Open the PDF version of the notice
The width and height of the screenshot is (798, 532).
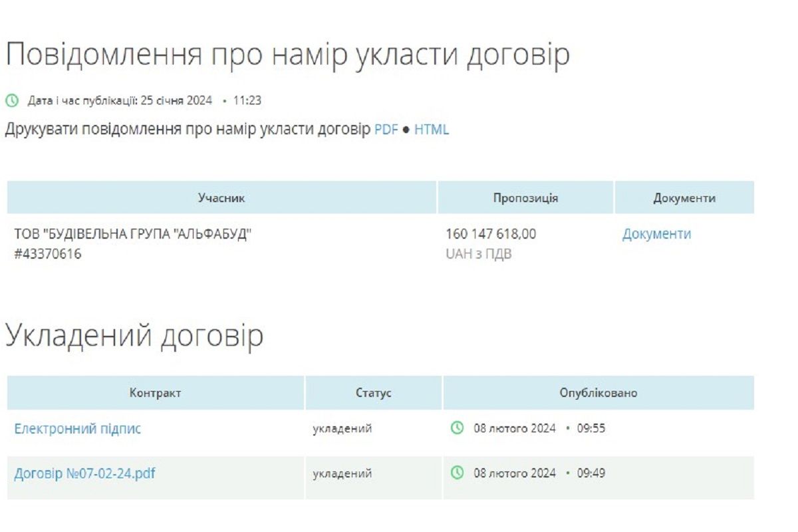pos(385,130)
